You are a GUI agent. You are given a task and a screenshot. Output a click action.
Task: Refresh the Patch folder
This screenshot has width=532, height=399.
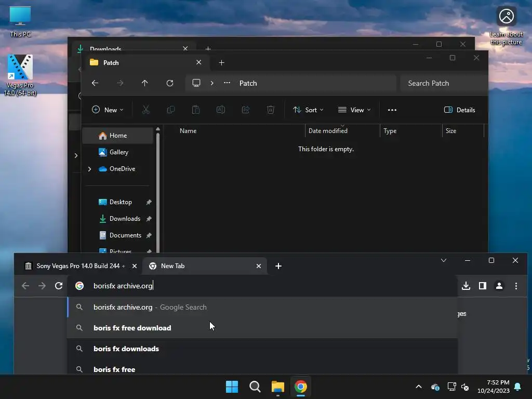point(170,83)
